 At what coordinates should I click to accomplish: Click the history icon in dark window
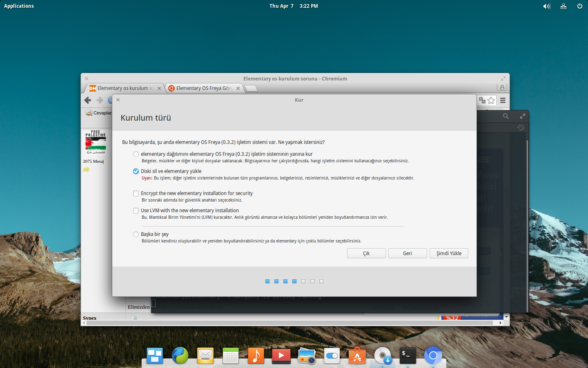coord(521,128)
